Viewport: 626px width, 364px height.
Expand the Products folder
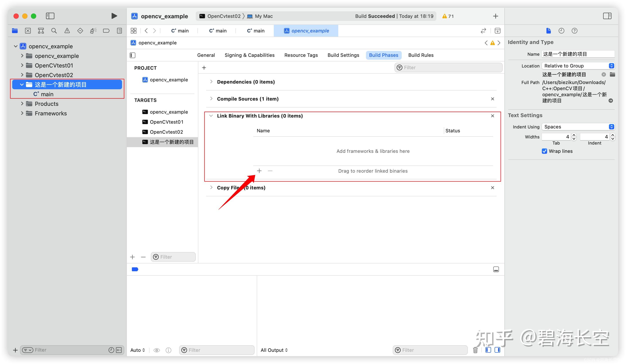[22, 104]
